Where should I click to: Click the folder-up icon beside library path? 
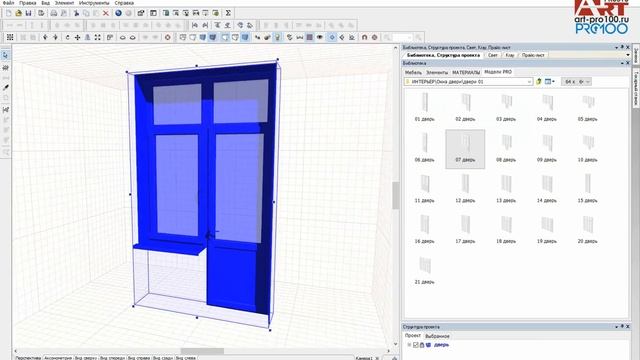tap(539, 82)
